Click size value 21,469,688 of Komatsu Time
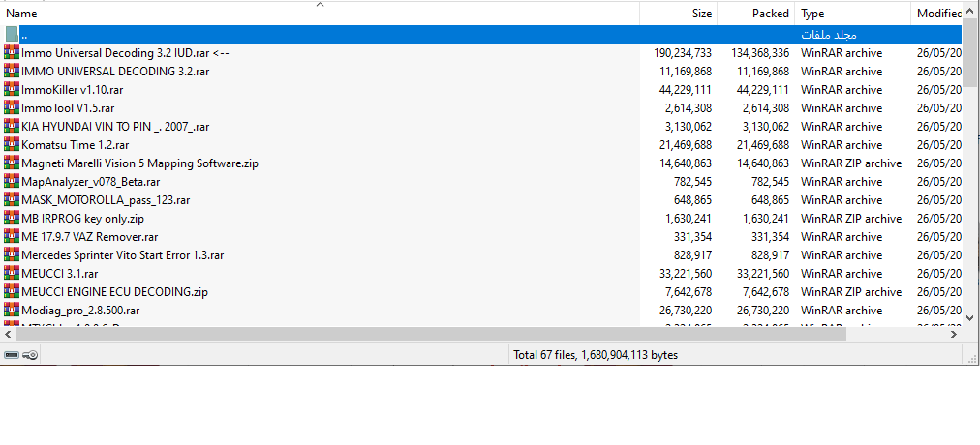Viewport: 980px width, 445px height. tap(685, 145)
